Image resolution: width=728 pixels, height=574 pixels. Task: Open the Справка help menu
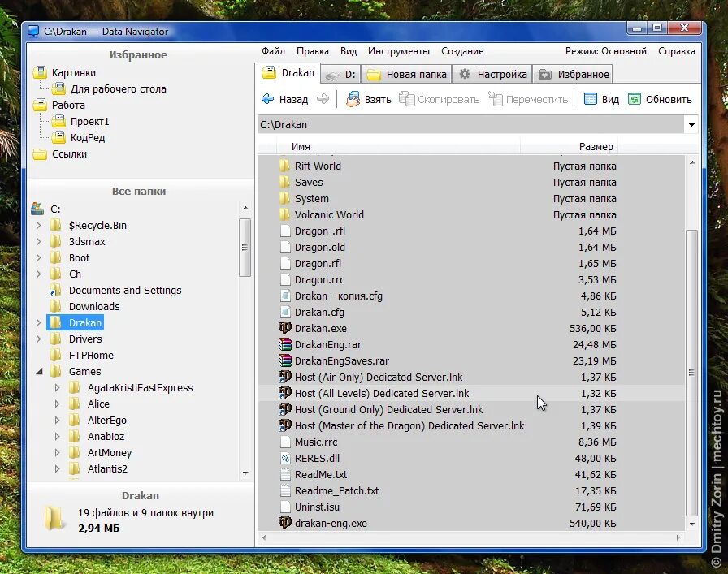click(x=676, y=51)
